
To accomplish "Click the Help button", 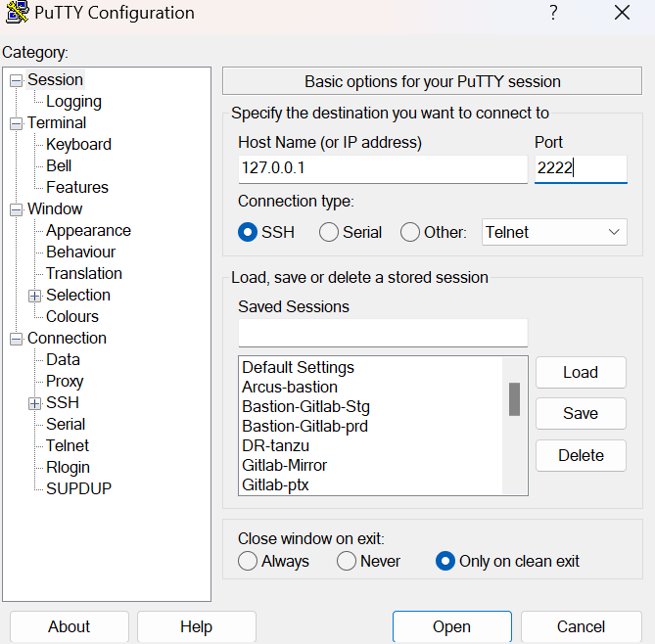I will point(197,626).
